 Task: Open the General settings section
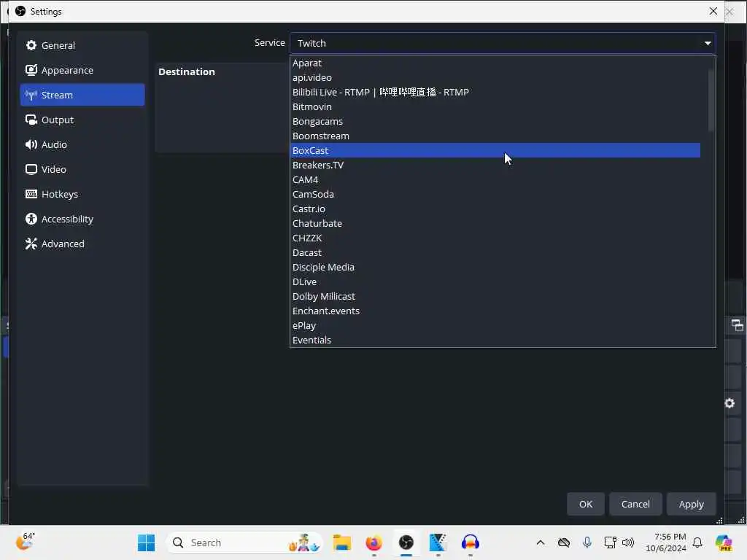(x=82, y=45)
